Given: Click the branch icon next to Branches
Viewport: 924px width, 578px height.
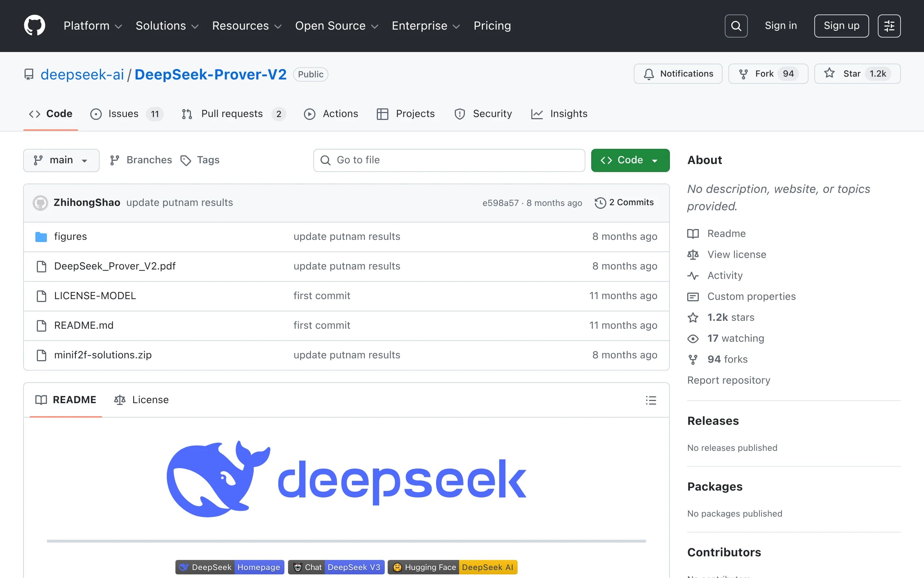Looking at the screenshot, I should pyautogui.click(x=114, y=160).
